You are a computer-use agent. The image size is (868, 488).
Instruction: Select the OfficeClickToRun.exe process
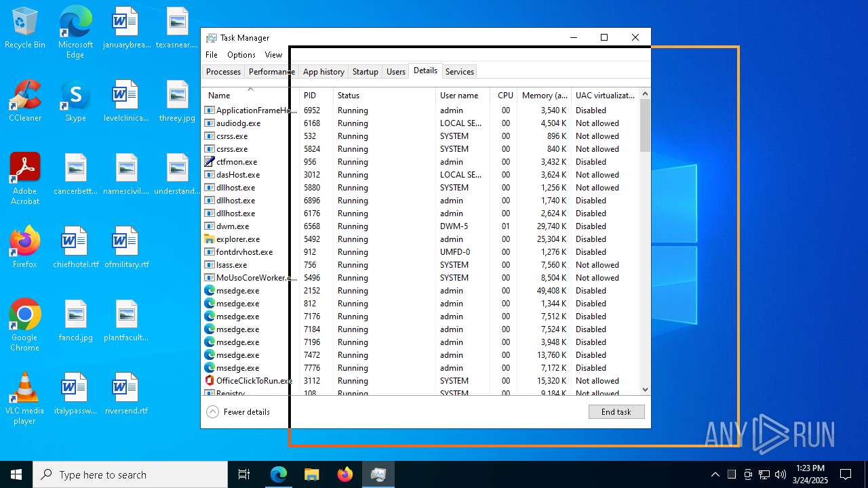[420, 381]
